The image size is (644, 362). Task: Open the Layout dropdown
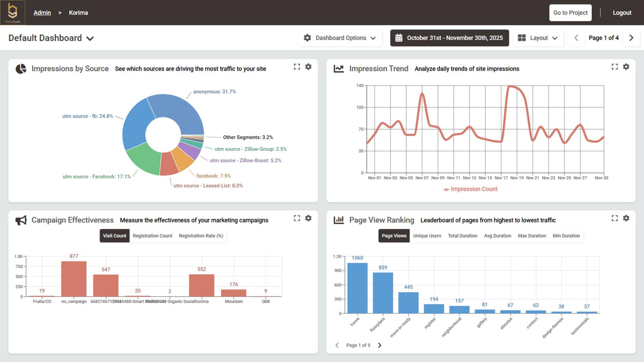[x=538, y=38]
